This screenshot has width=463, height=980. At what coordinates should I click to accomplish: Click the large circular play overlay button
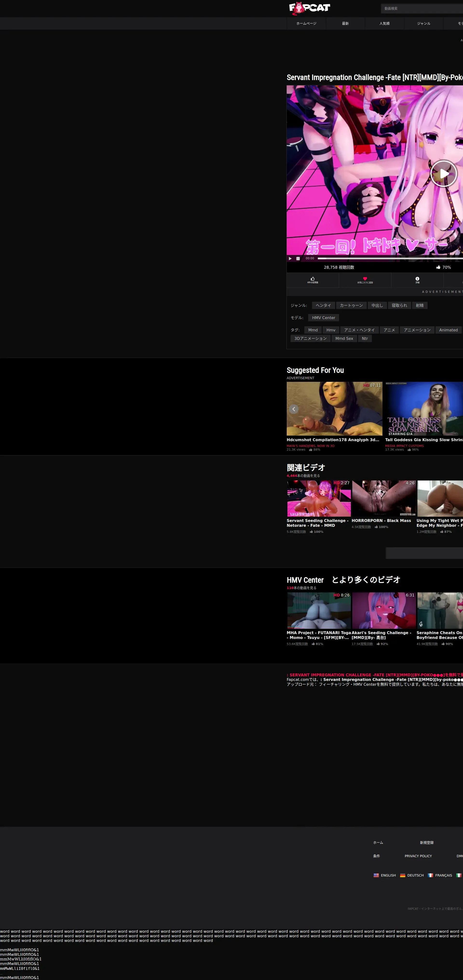444,173
